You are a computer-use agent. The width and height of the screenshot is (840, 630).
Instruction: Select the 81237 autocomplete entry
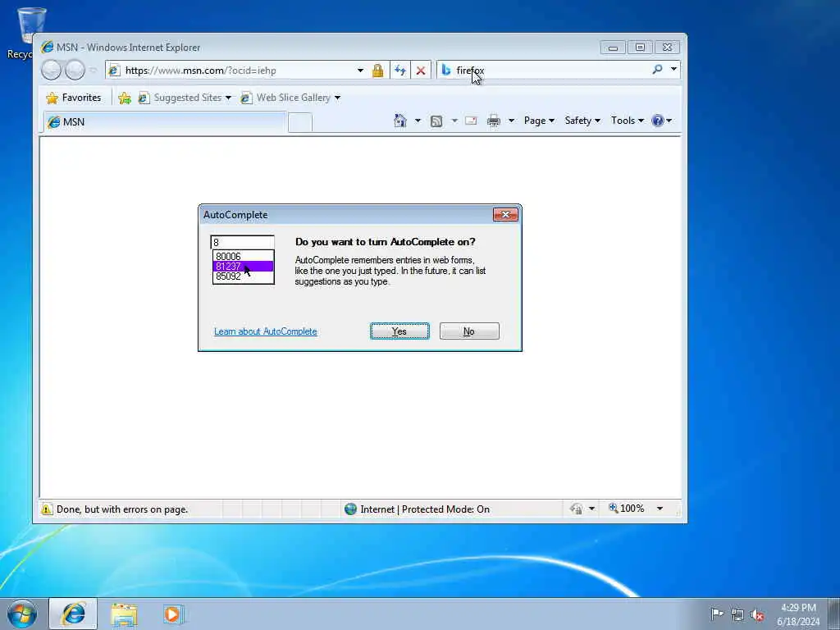coord(243,267)
